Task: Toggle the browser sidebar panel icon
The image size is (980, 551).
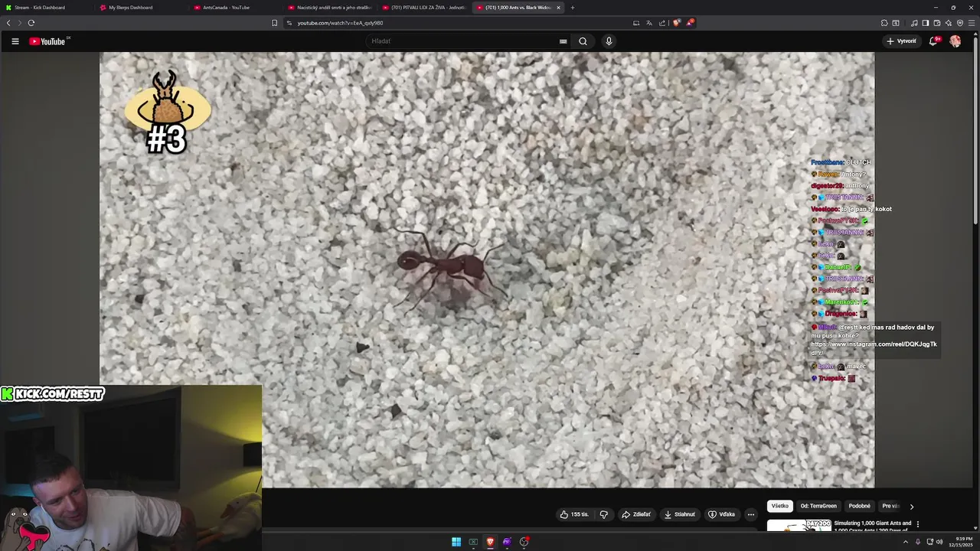Action: (925, 23)
